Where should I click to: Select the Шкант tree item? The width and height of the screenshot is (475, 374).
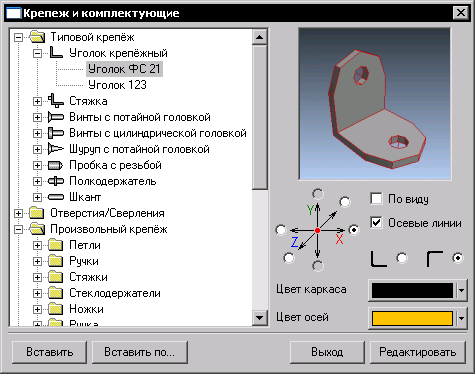point(85,197)
